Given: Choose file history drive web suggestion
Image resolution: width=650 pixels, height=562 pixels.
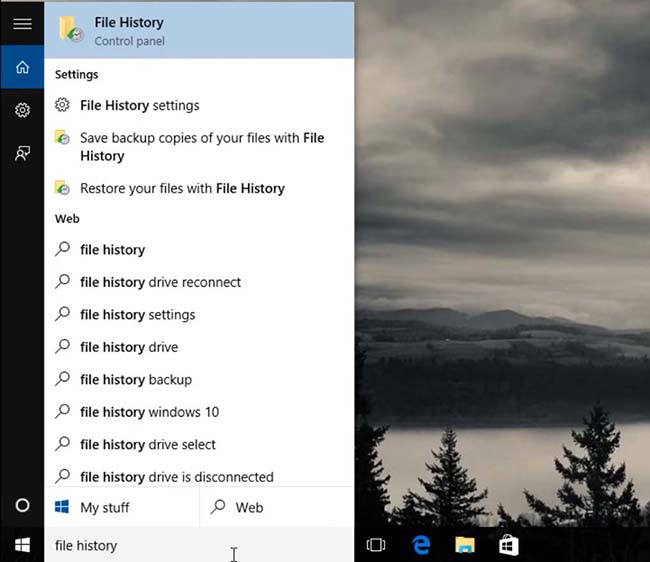Looking at the screenshot, I should (x=199, y=347).
